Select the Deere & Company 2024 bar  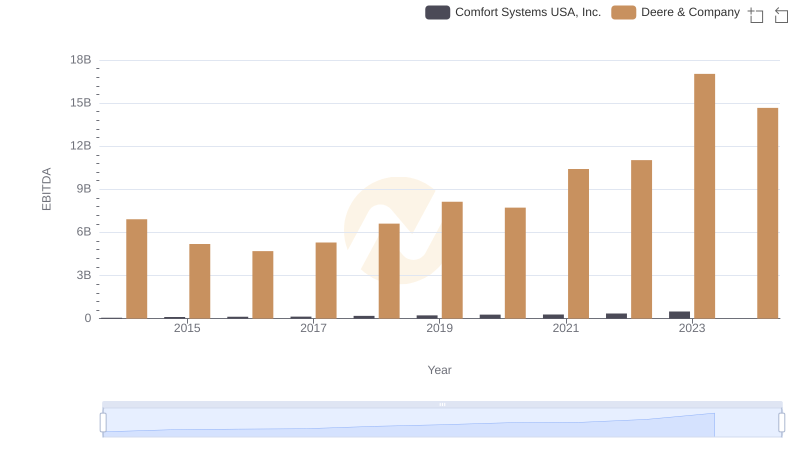tap(767, 213)
